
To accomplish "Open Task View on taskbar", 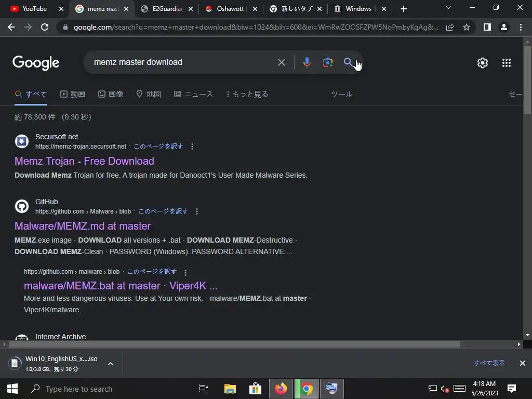I will [204, 389].
